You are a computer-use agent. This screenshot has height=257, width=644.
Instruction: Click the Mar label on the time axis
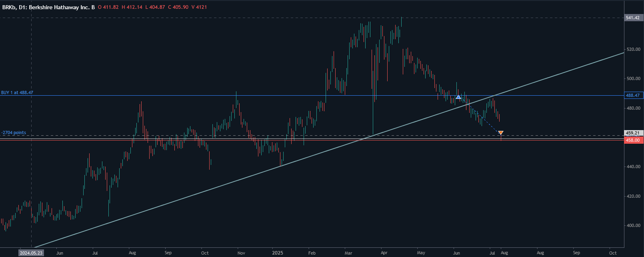[348, 253]
